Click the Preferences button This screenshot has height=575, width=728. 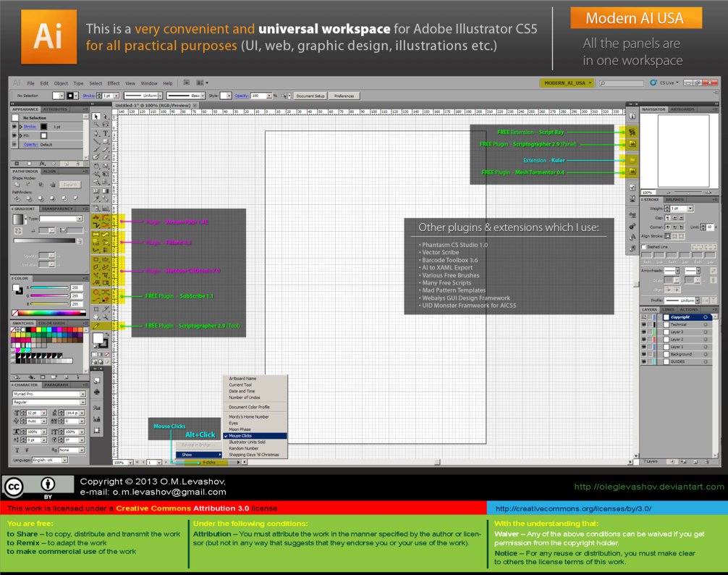(x=344, y=96)
